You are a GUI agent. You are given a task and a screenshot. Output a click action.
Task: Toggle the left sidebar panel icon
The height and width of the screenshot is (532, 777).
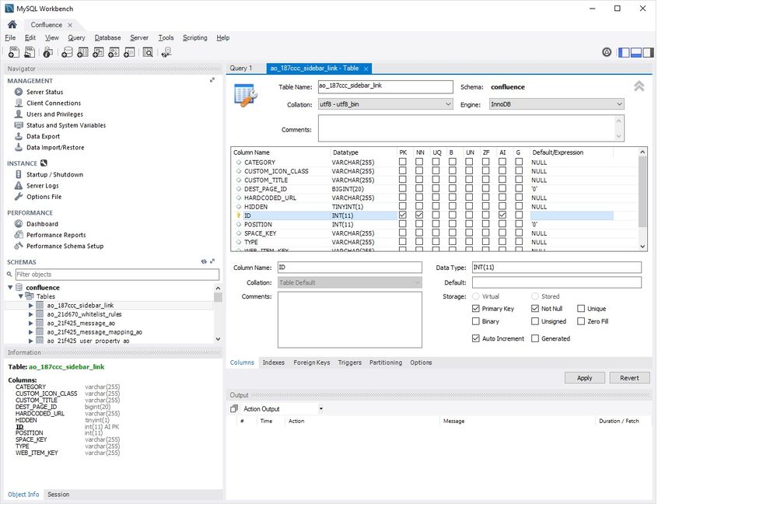coord(624,52)
